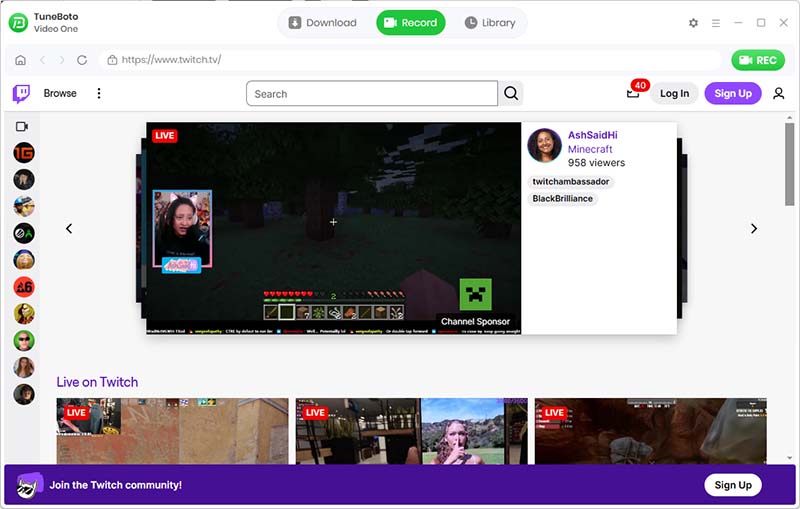Click the Twitch logo
Screen dimensions: 800x509
pyautogui.click(x=21, y=93)
